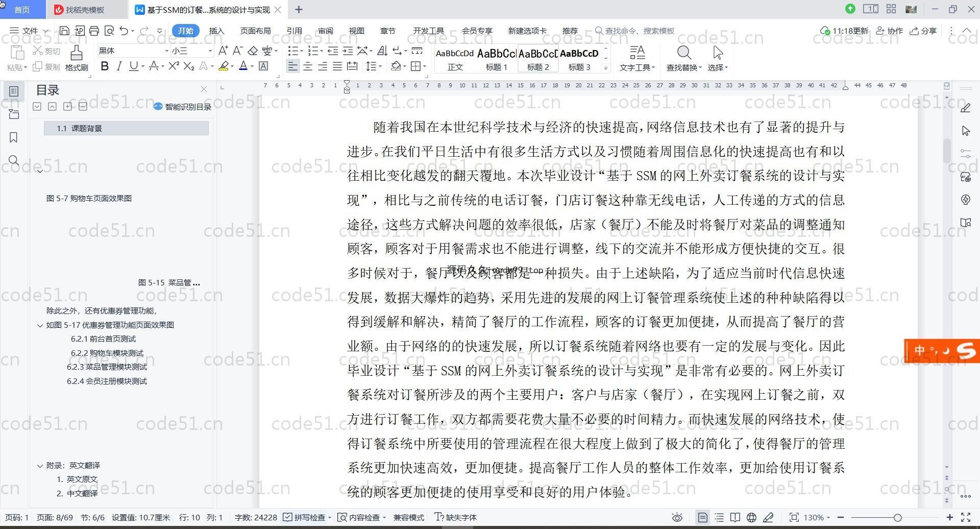980x529 pixels.
Task: Apply italic formatting
Action: tap(119, 66)
